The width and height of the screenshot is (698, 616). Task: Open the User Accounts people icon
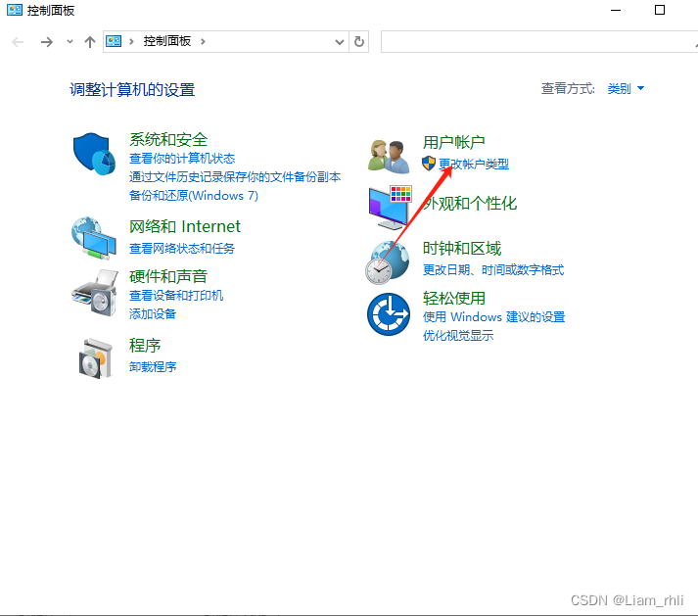389,157
